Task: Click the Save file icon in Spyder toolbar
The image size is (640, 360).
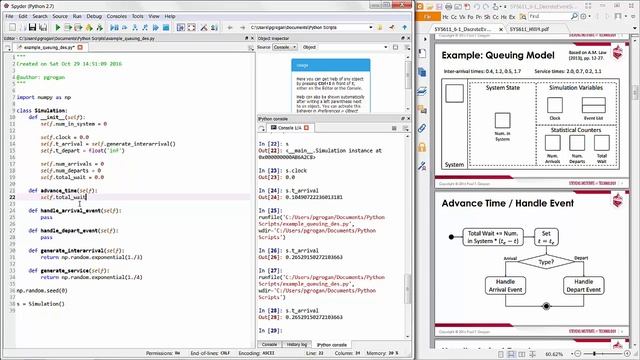Action: 32,27
